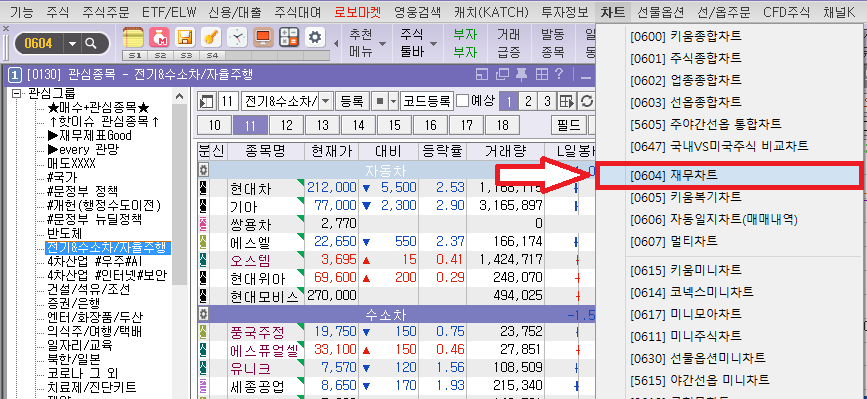Image resolution: width=867 pixels, height=399 pixels.
Task: Click the window copy icon in title bar
Action: click(503, 74)
